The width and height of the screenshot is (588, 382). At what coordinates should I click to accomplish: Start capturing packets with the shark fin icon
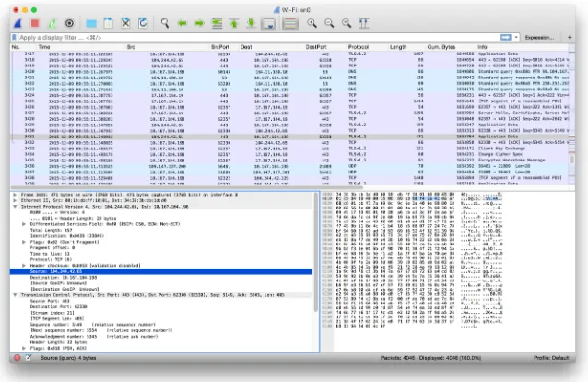(x=18, y=23)
